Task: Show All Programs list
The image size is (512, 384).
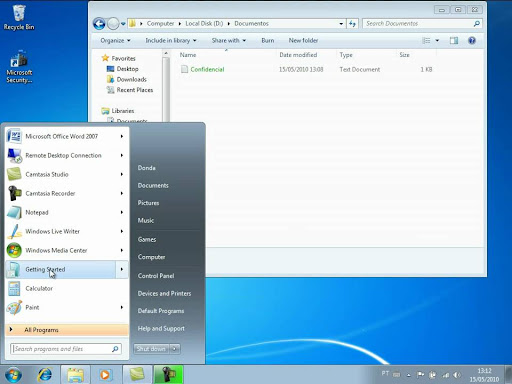Action: [x=67, y=330]
